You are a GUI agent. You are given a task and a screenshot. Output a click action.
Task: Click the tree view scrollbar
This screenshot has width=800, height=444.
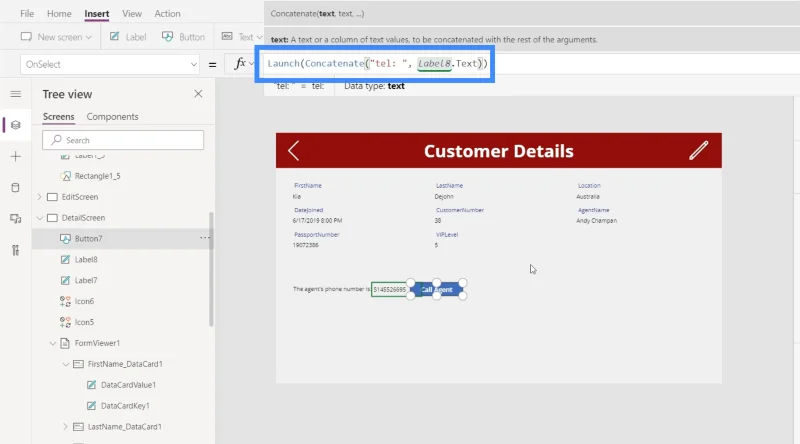(211, 269)
